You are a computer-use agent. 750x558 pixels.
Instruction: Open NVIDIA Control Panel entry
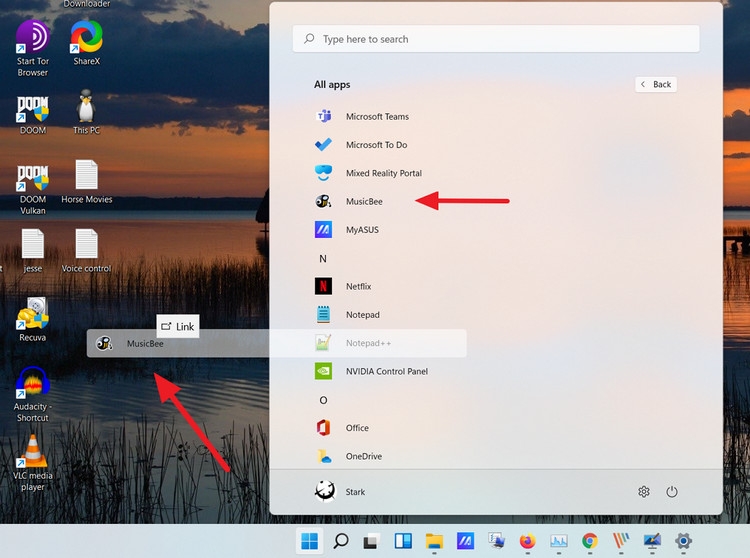386,371
